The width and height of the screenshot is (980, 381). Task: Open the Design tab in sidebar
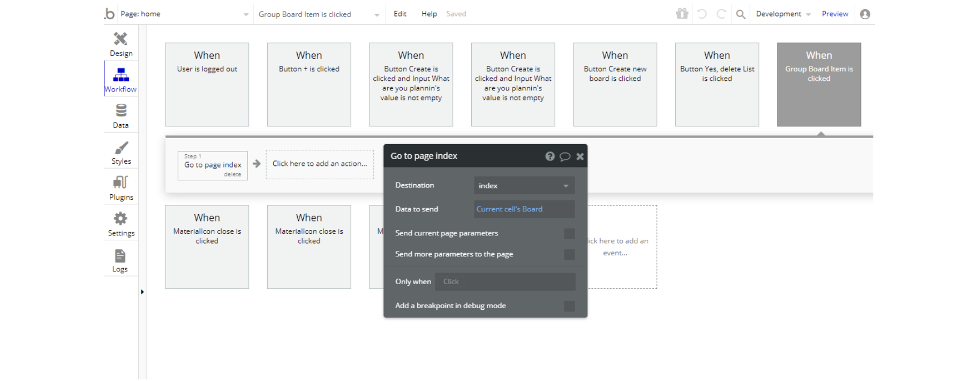(120, 44)
